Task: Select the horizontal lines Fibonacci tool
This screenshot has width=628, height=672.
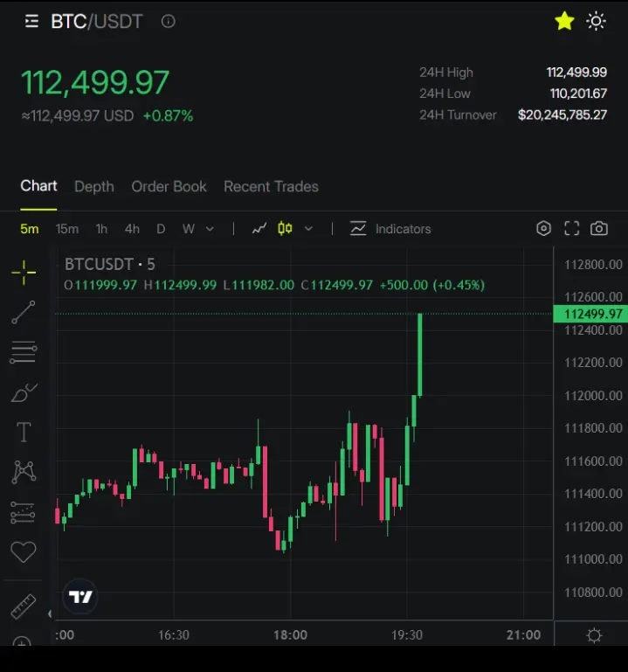Action: click(24, 352)
